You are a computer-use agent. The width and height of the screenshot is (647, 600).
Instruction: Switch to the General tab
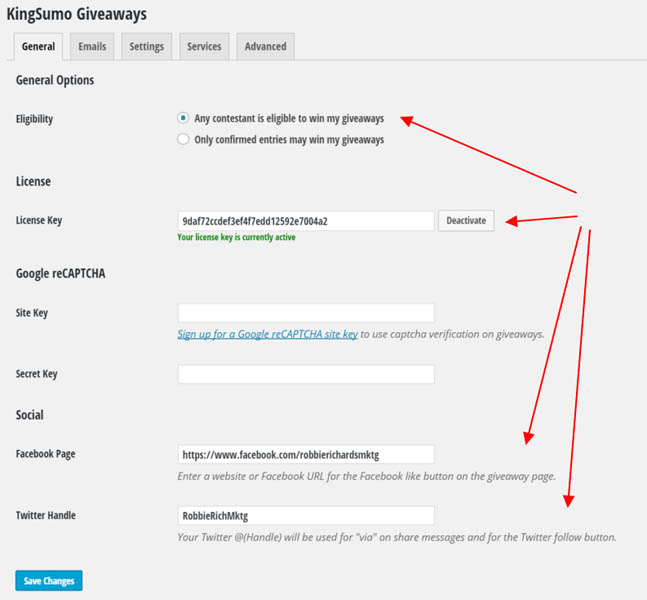[x=38, y=46]
